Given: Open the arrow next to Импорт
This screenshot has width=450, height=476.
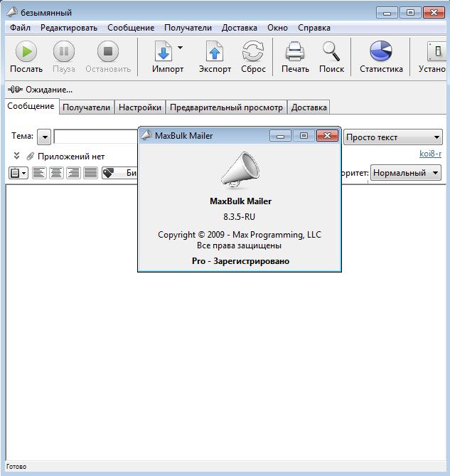Looking at the screenshot, I should (180, 48).
